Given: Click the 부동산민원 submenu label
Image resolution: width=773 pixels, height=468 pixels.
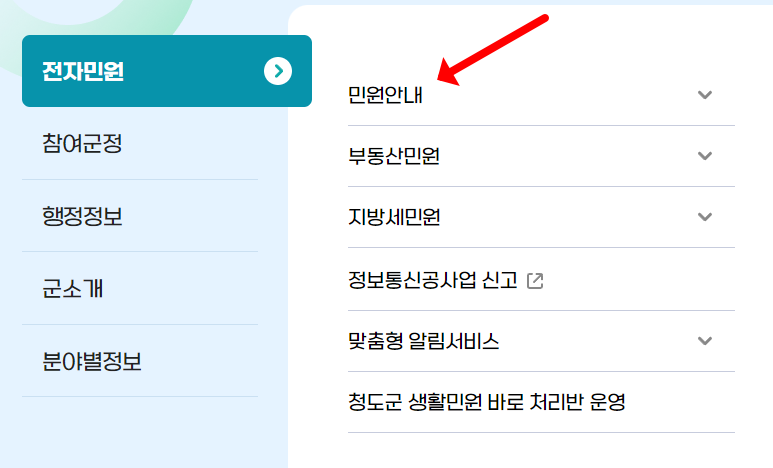Looking at the screenshot, I should pyautogui.click(x=393, y=156).
